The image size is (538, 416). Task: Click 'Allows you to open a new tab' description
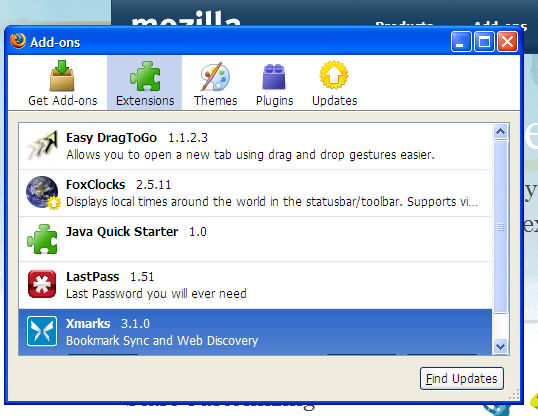click(x=250, y=155)
